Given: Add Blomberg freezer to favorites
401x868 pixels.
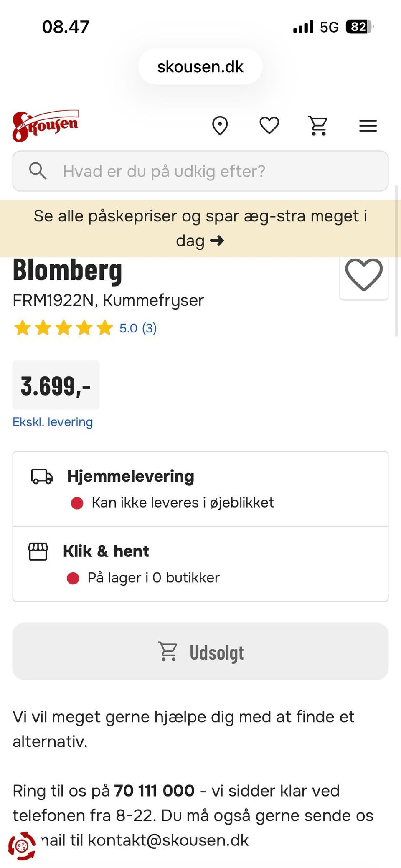Looking at the screenshot, I should tap(364, 275).
